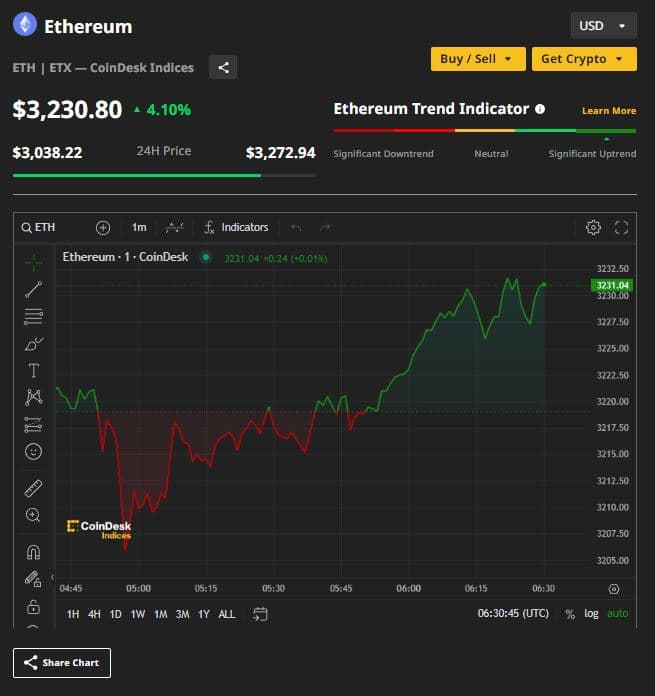Pick the ruler measure tool

[x=33, y=488]
